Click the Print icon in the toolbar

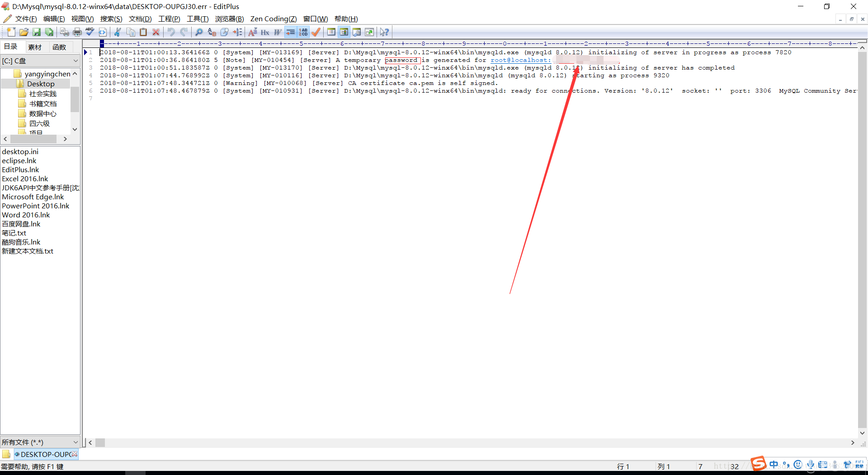tap(77, 32)
